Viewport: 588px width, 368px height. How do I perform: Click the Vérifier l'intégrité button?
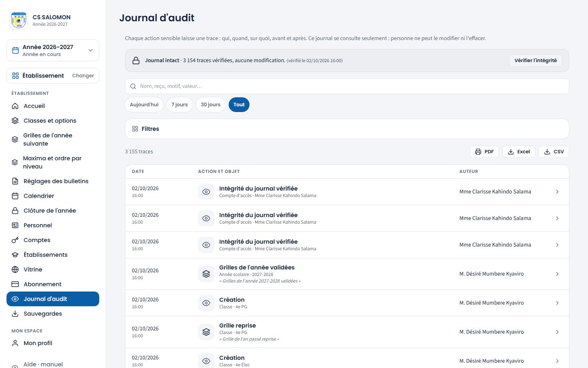pos(535,61)
